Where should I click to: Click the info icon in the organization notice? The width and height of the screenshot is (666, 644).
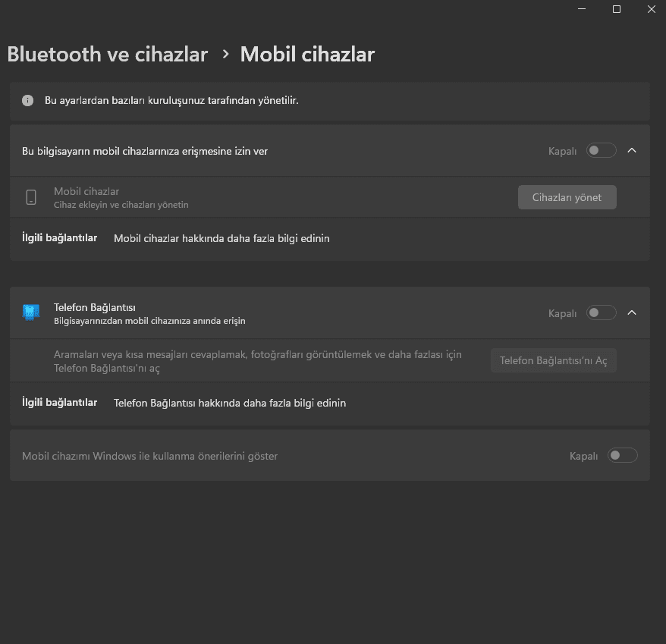[27, 101]
